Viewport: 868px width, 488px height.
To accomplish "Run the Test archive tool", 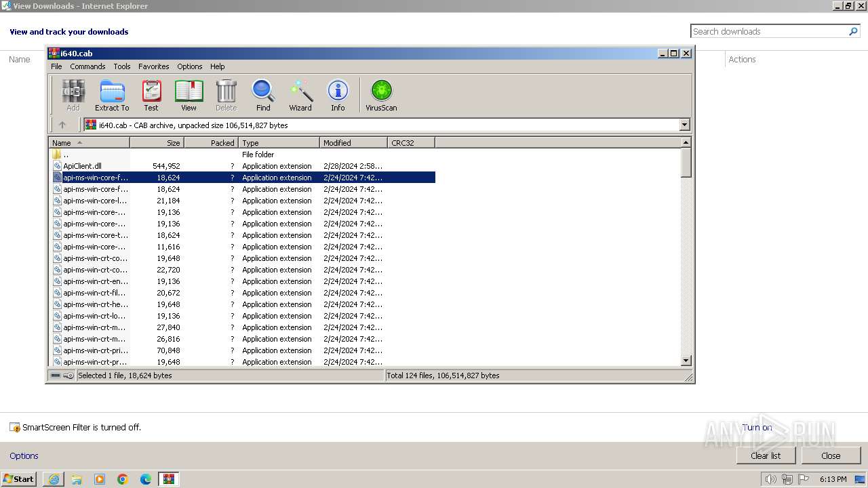I will point(151,95).
